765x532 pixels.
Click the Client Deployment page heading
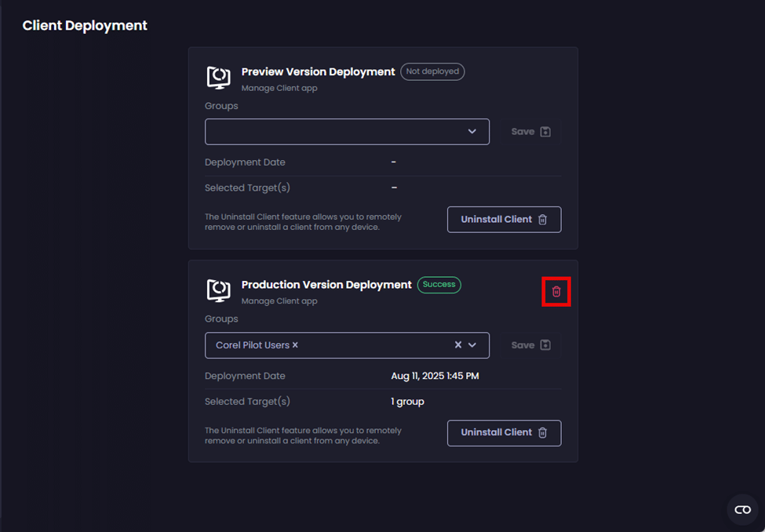(85, 26)
